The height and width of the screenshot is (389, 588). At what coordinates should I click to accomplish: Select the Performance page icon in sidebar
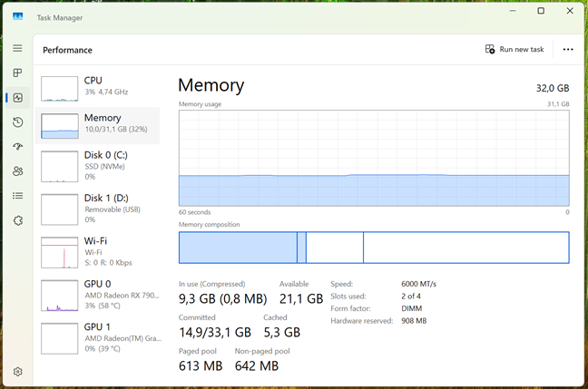pos(17,97)
